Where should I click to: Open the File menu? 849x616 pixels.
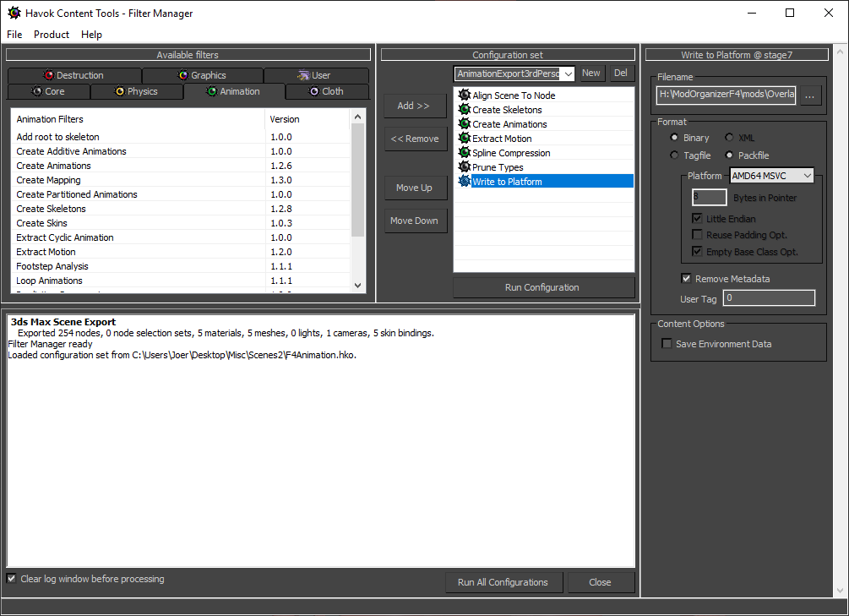pyautogui.click(x=14, y=34)
